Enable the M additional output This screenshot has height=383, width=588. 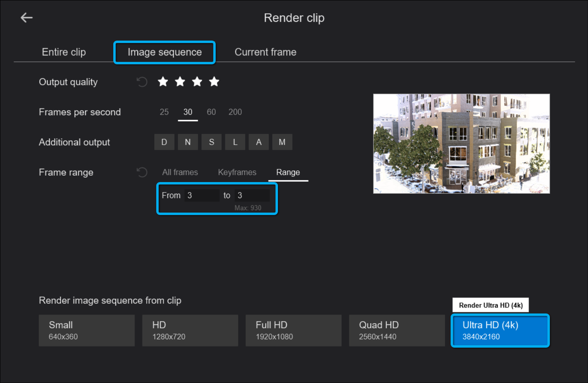[282, 142]
